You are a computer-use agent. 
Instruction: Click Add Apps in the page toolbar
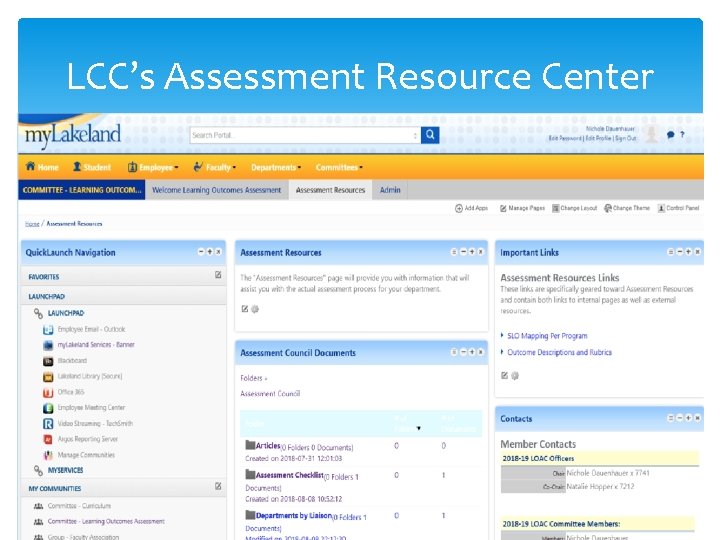471,208
